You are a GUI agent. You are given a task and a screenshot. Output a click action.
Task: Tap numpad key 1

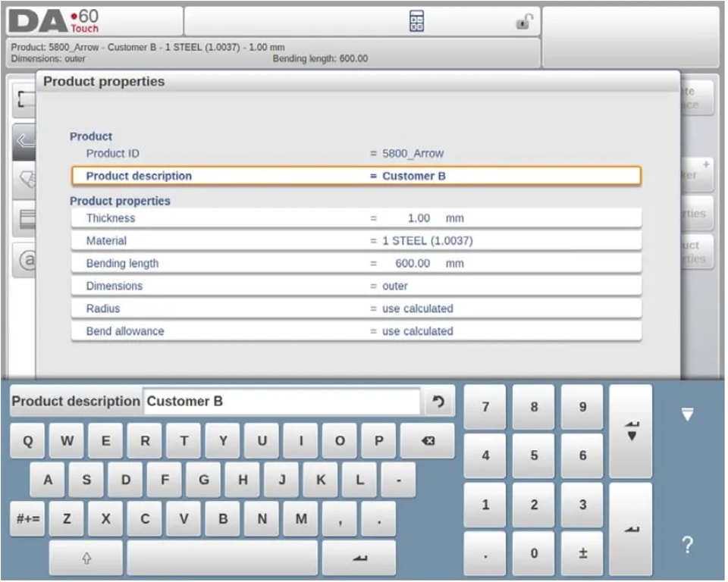click(485, 505)
